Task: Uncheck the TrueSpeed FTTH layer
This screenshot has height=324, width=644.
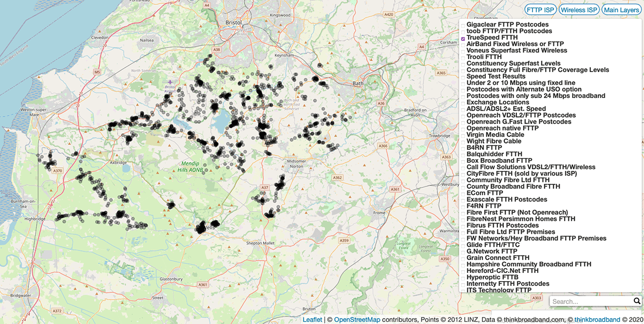Action: click(x=463, y=38)
